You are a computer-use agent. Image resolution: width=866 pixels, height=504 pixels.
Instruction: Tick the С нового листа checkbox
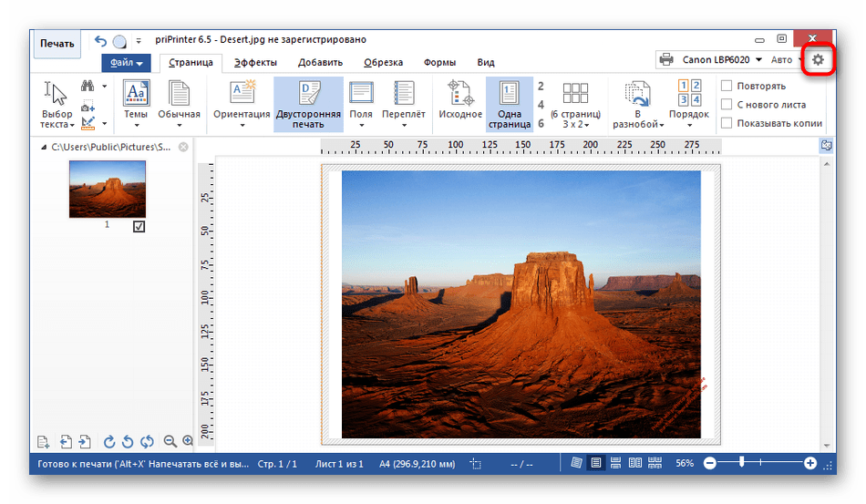point(727,105)
